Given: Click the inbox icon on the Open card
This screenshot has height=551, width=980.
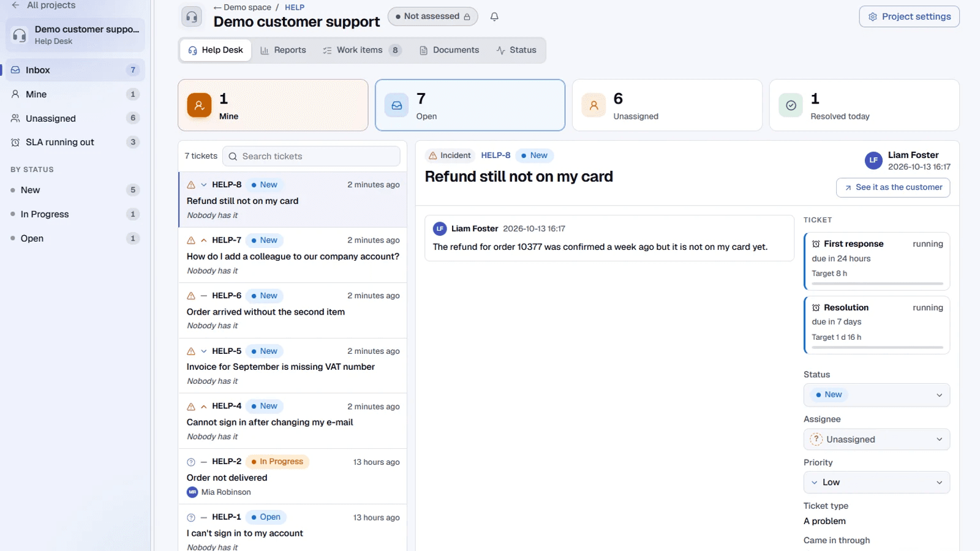Looking at the screenshot, I should click(396, 105).
